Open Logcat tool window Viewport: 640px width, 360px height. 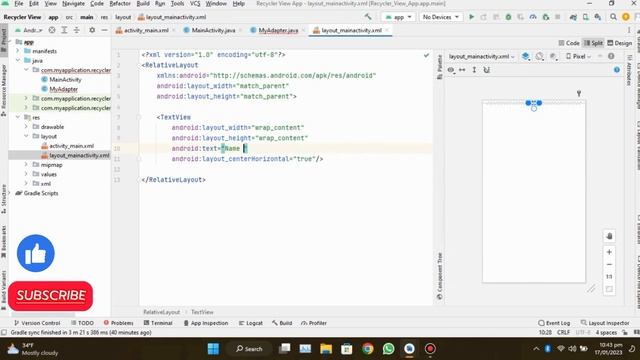pos(251,323)
